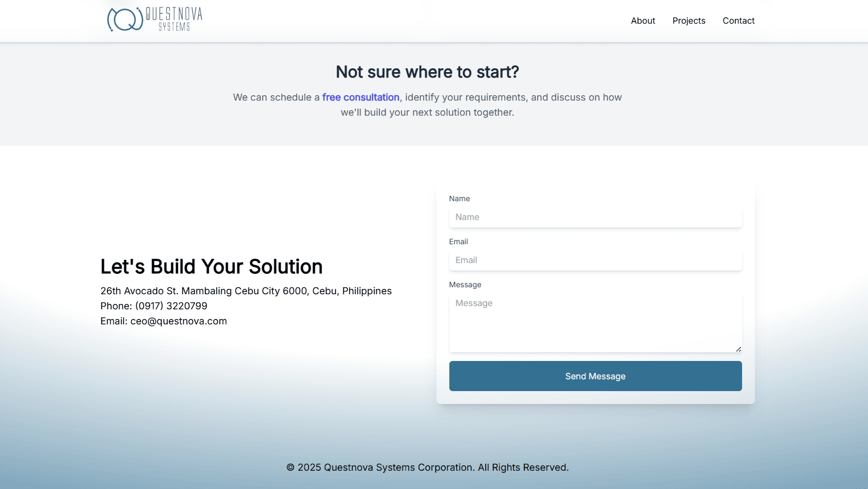Click the copyright notice in the footer
868x489 pixels.
[427, 467]
